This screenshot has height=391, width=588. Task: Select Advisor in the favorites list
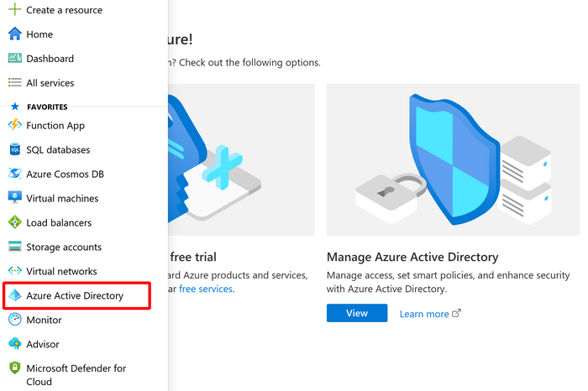tap(42, 345)
